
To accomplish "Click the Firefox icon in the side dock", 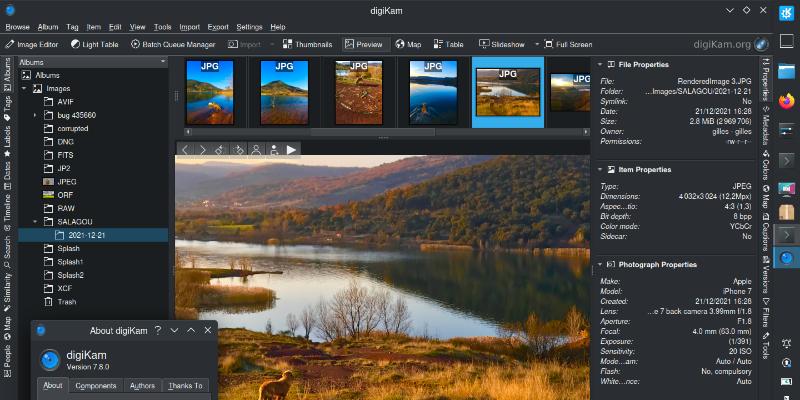I will pos(786,101).
